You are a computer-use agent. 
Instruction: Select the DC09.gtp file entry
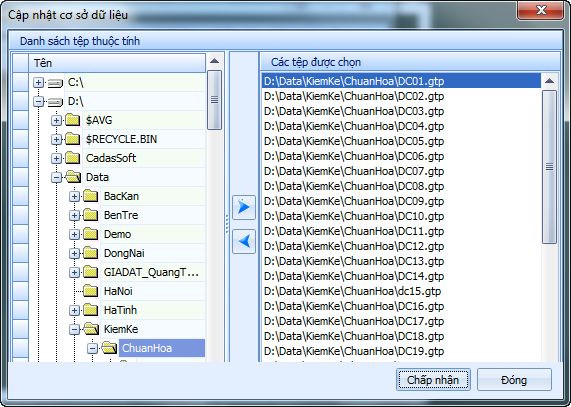point(401,201)
